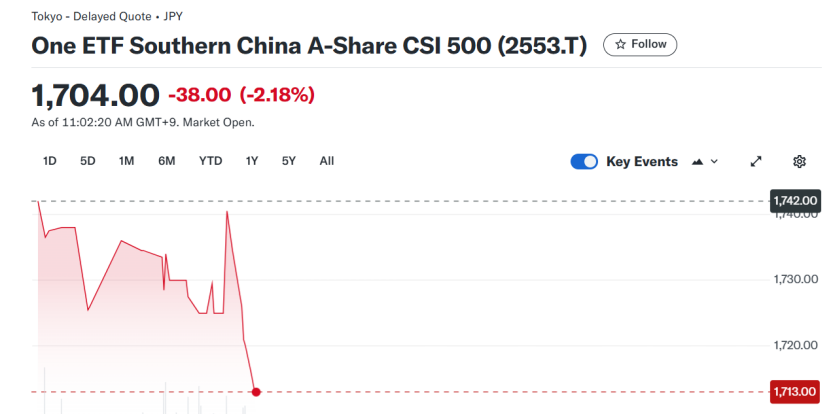Show the 5Y chart range

289,161
